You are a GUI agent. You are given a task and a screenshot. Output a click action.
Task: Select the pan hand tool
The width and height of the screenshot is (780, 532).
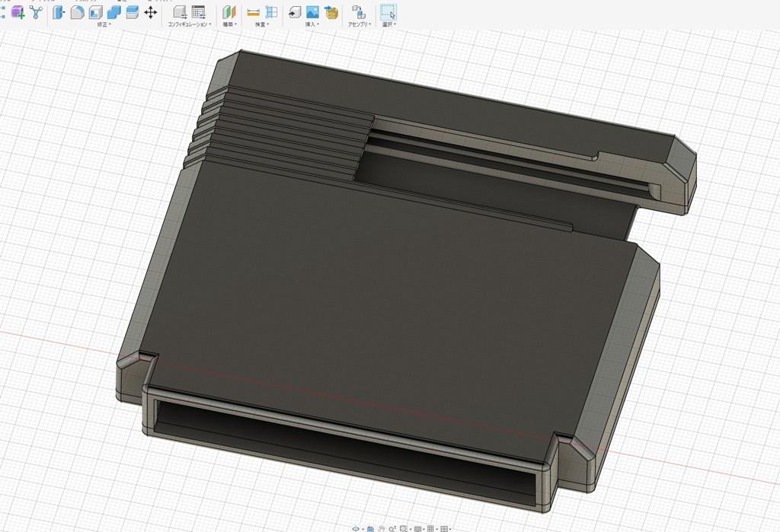(x=382, y=528)
